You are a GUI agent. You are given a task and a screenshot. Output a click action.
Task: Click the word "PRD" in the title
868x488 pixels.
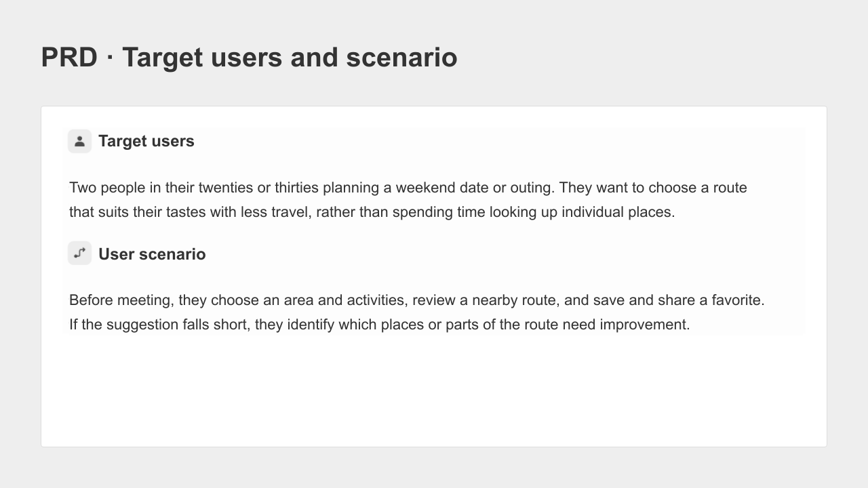pos(69,57)
